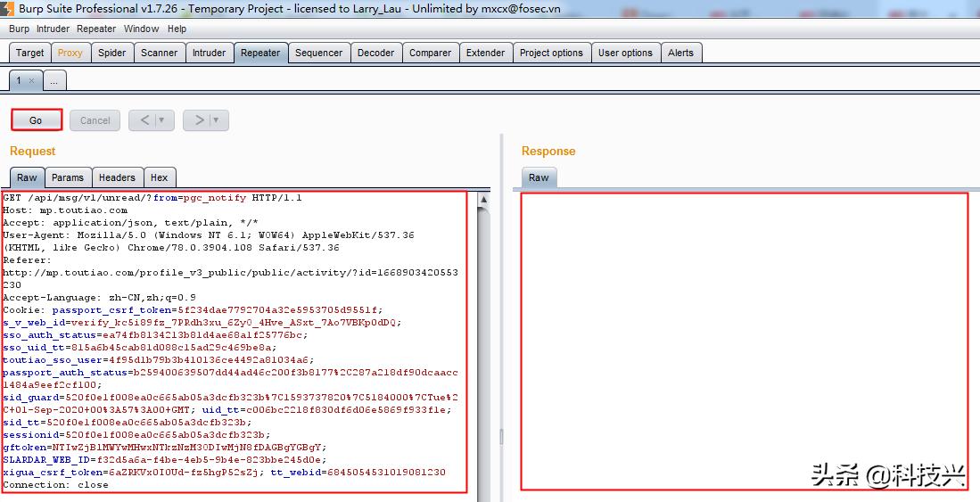Open the Help menu
980x502 pixels.
177,29
